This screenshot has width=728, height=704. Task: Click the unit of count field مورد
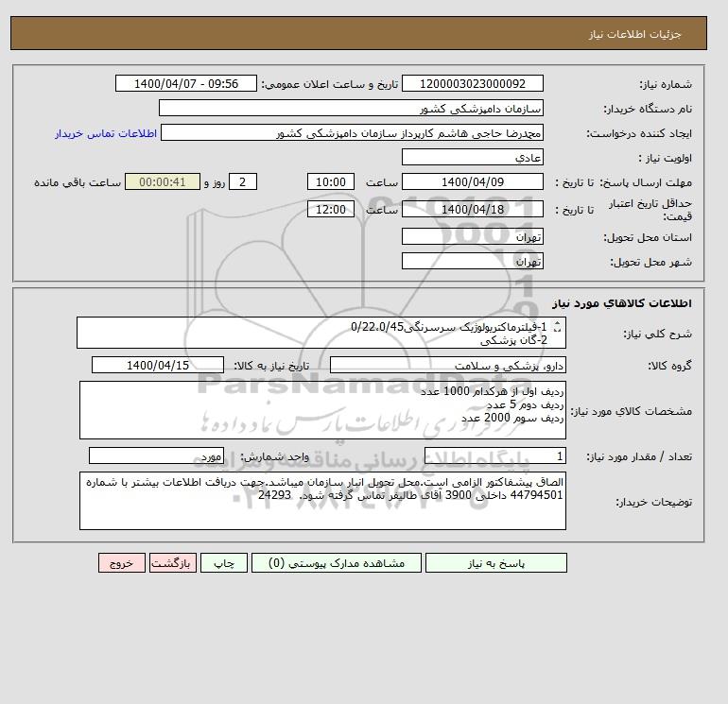156,456
